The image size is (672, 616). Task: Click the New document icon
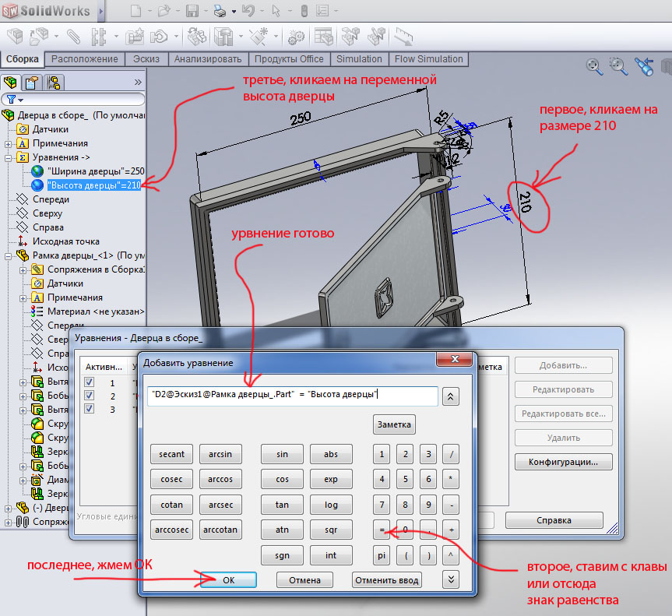tap(136, 11)
